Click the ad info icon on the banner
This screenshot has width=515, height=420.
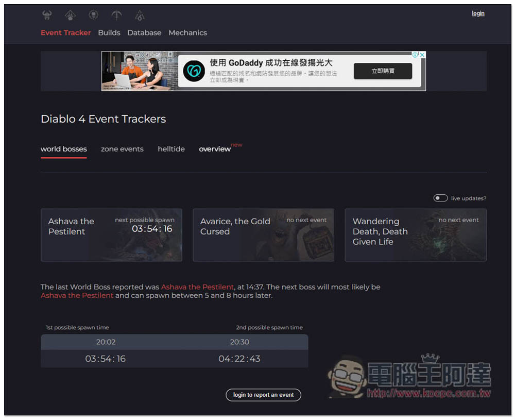(415, 55)
